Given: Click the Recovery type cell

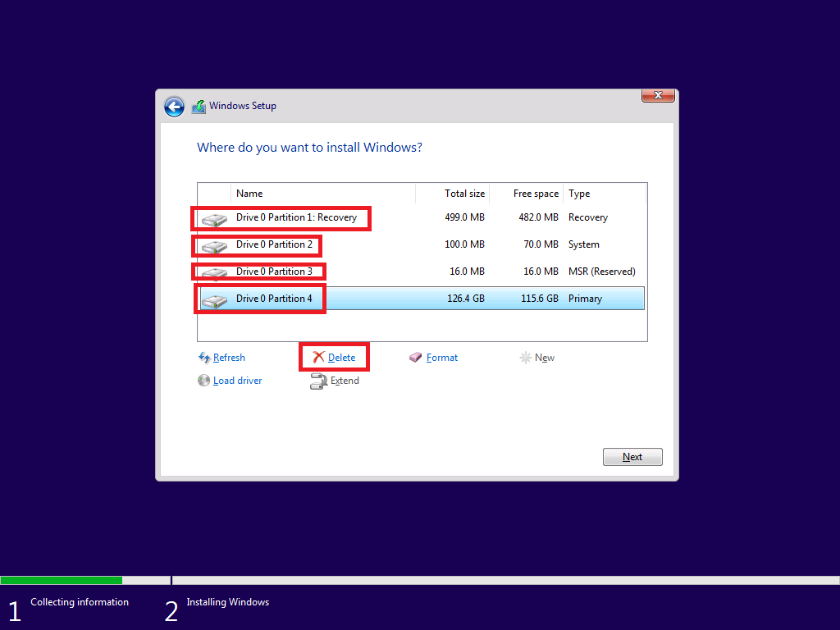Looking at the screenshot, I should click(x=588, y=217).
